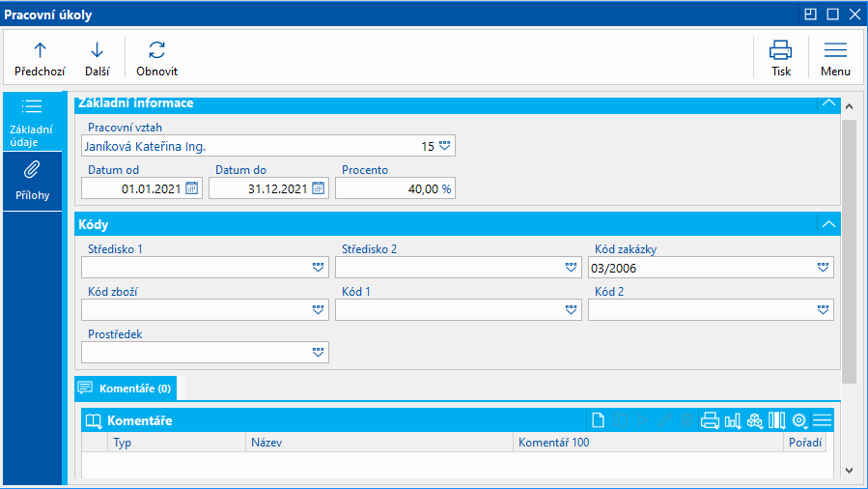
Task: Click the edit pencil icon in Komentáře
Action: tap(664, 420)
